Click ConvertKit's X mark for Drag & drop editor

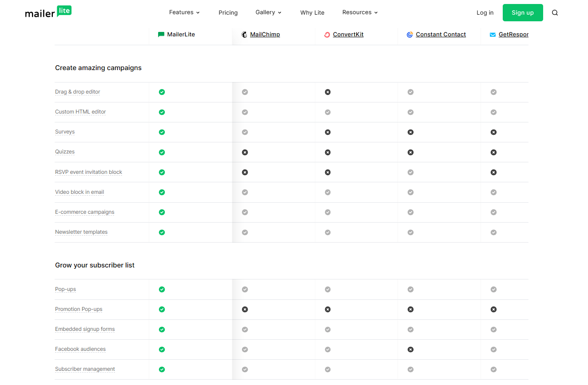click(x=328, y=92)
